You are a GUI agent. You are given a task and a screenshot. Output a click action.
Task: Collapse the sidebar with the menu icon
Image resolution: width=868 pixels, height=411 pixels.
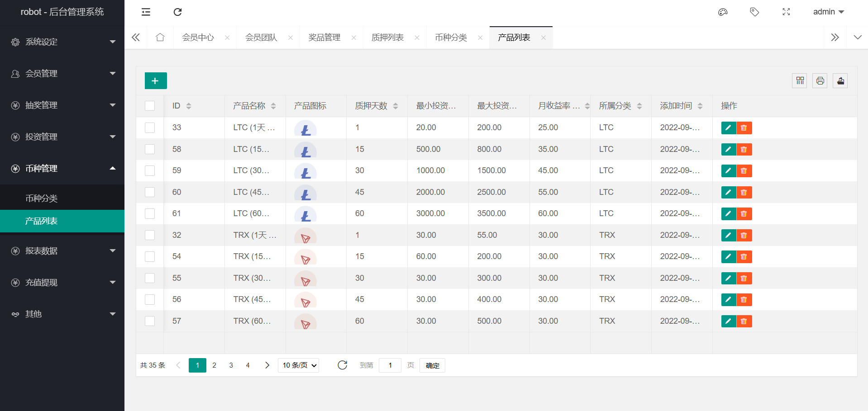[x=146, y=12]
